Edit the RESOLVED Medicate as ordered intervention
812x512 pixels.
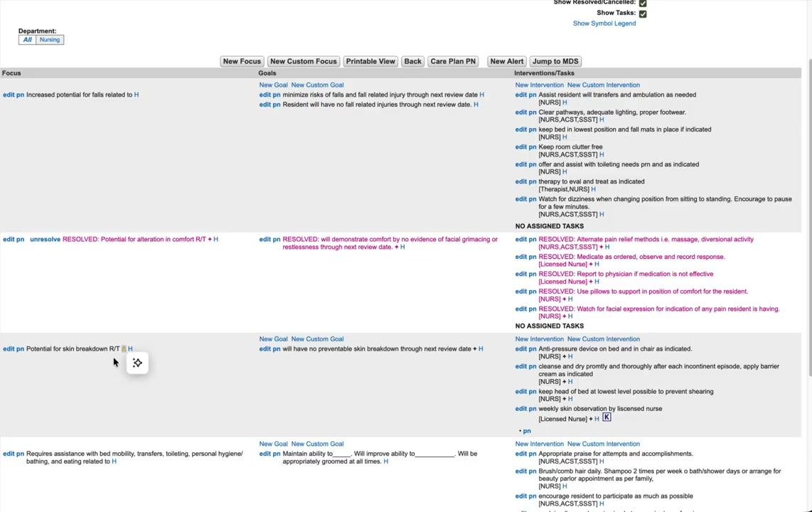click(521, 257)
